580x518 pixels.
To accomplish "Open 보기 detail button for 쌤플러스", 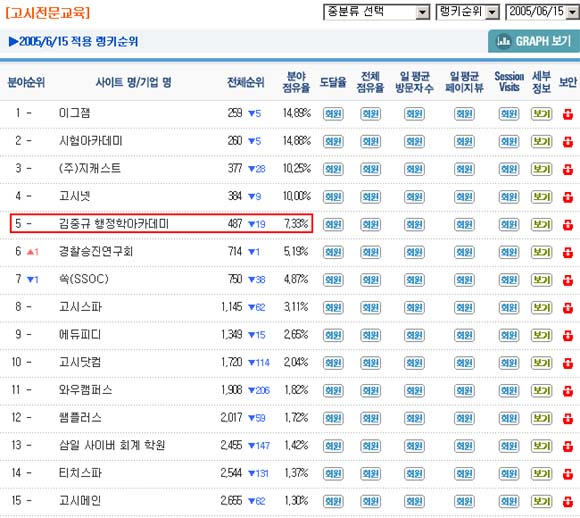I will [x=542, y=418].
